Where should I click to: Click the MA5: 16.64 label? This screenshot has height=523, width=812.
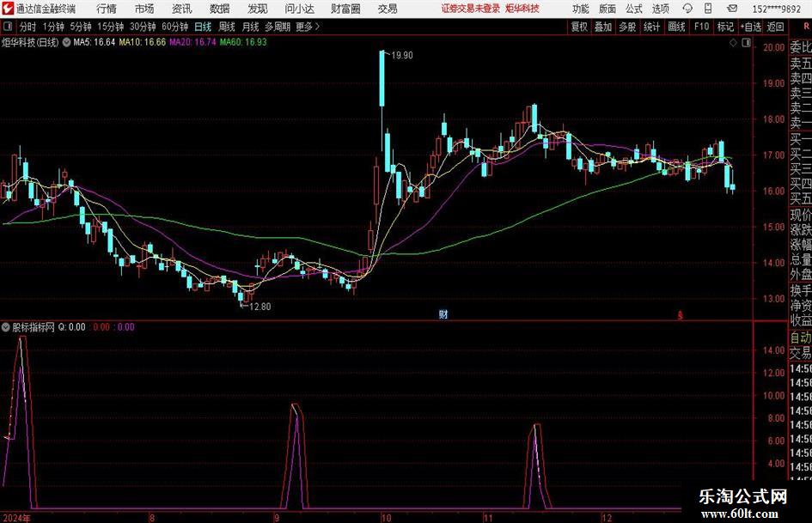click(x=95, y=42)
